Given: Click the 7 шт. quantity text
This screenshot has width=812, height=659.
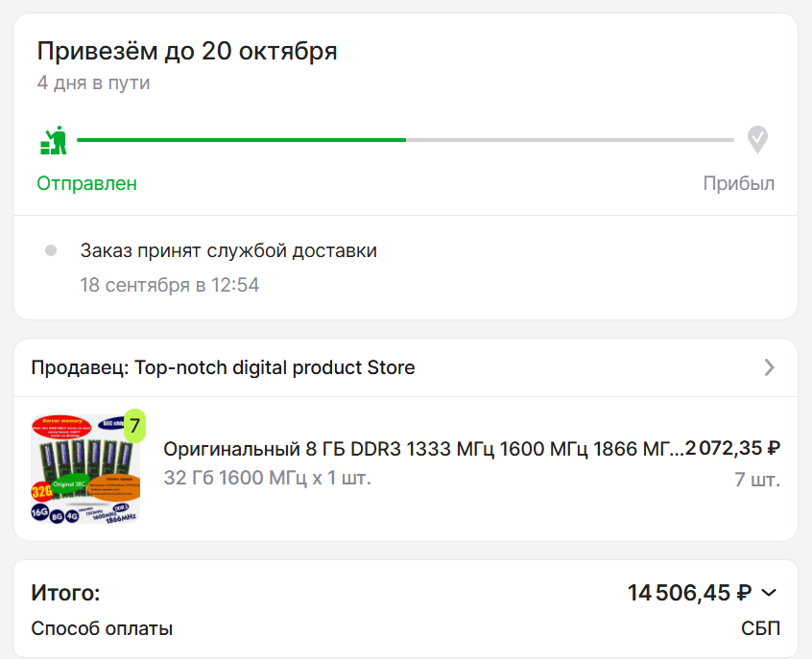Looking at the screenshot, I should pyautogui.click(x=757, y=479).
